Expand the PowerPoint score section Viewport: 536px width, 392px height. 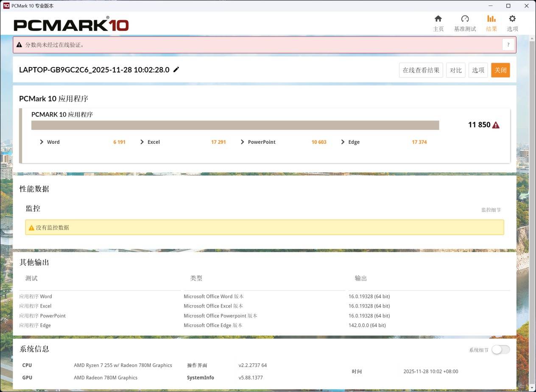(243, 142)
